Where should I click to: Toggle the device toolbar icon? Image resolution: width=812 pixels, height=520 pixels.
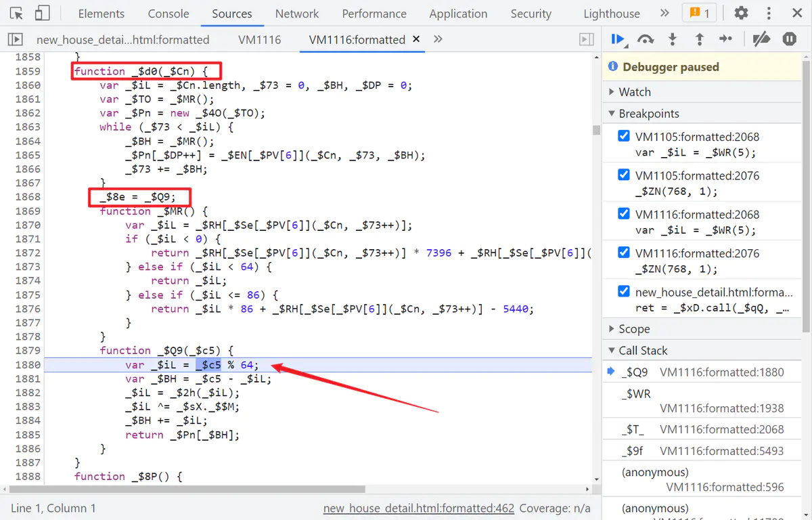click(42, 14)
